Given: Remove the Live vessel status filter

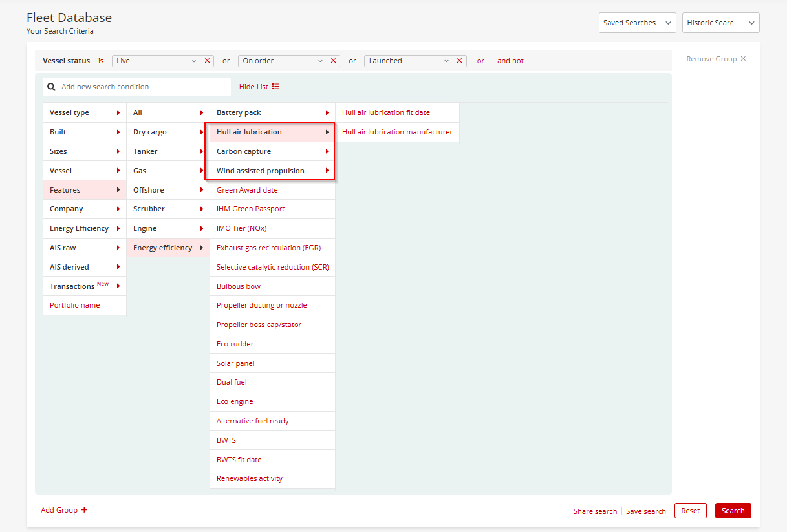Looking at the screenshot, I should 207,61.
